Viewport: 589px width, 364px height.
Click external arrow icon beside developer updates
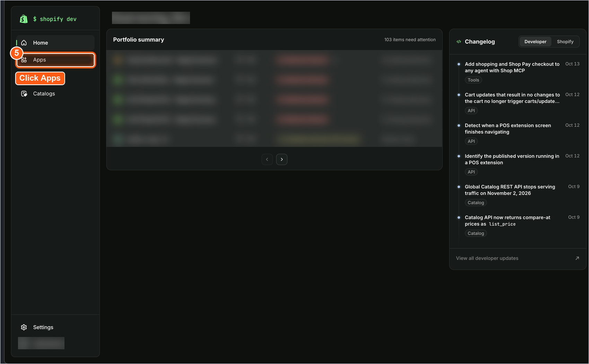577,258
